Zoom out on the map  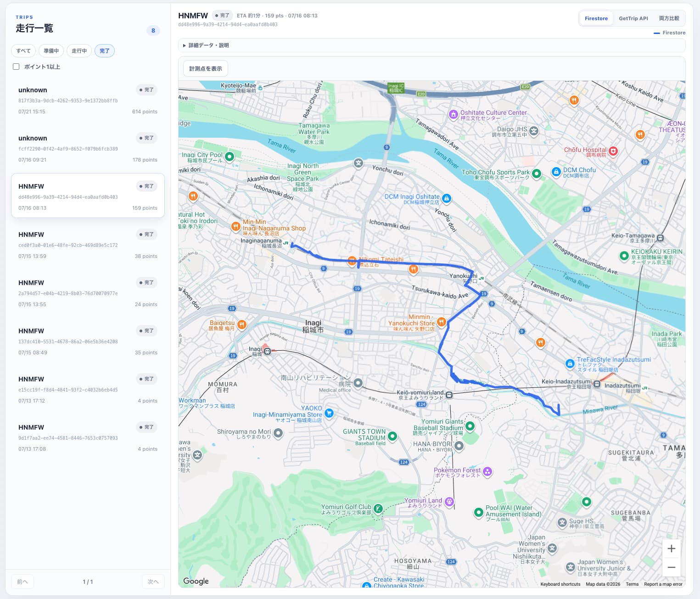[x=672, y=567]
